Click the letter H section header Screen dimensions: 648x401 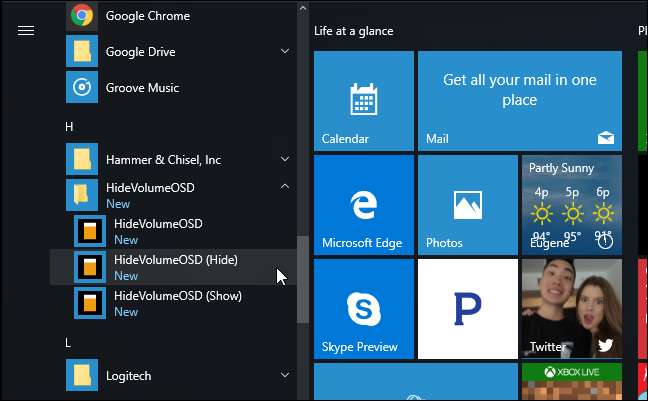coord(69,126)
